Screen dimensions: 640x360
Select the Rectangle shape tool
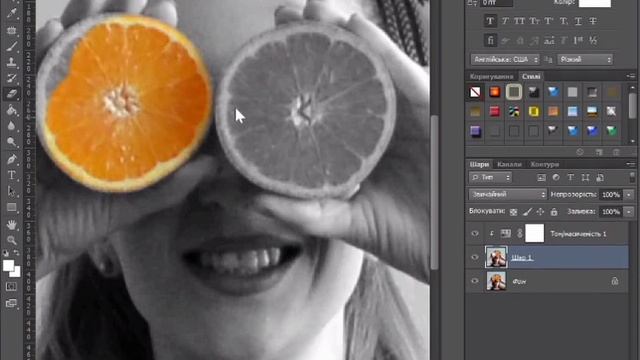tap(11, 207)
